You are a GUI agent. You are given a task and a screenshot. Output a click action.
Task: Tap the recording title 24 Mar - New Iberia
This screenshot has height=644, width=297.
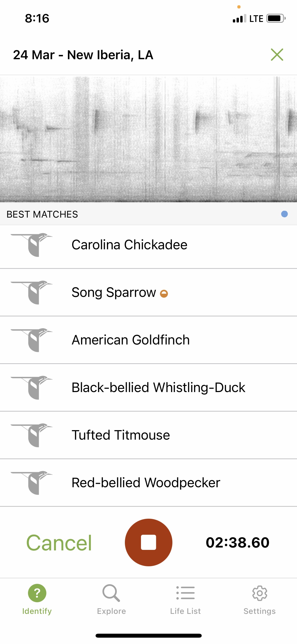click(x=83, y=55)
